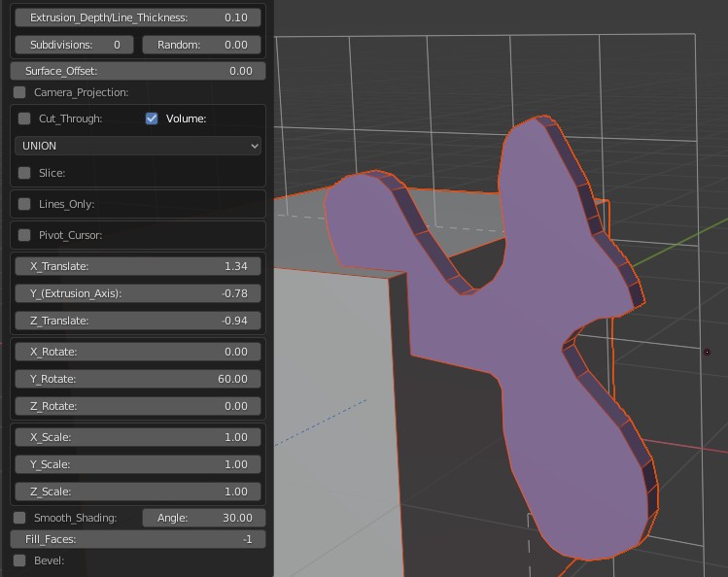Image resolution: width=728 pixels, height=577 pixels.
Task: Enable the Camera_Projection checkbox
Action: (19, 92)
